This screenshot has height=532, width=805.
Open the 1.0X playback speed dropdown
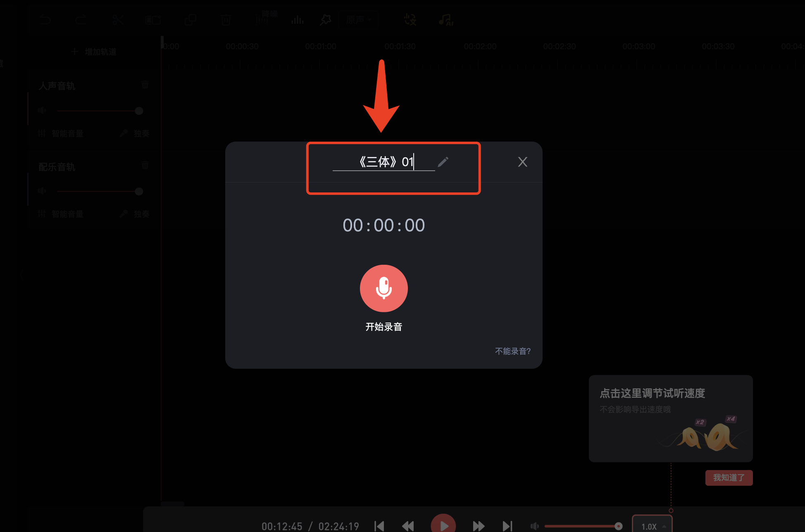tap(652, 526)
